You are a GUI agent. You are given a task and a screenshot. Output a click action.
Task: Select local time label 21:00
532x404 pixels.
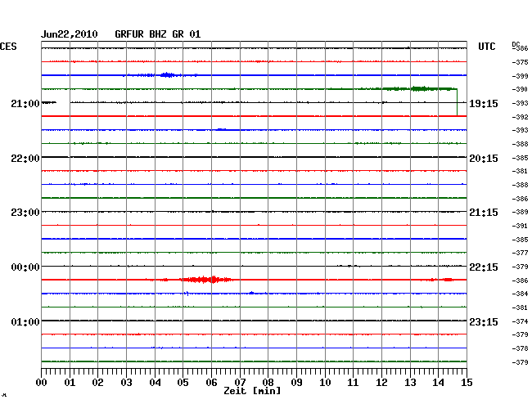tap(25, 103)
